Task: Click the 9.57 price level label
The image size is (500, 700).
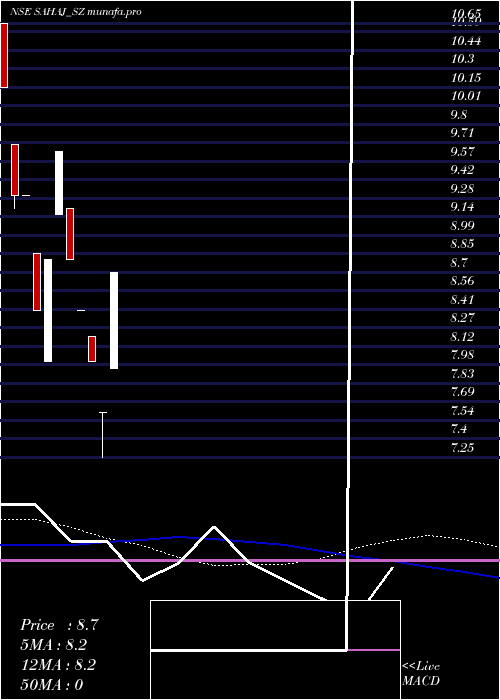Action: pos(462,152)
